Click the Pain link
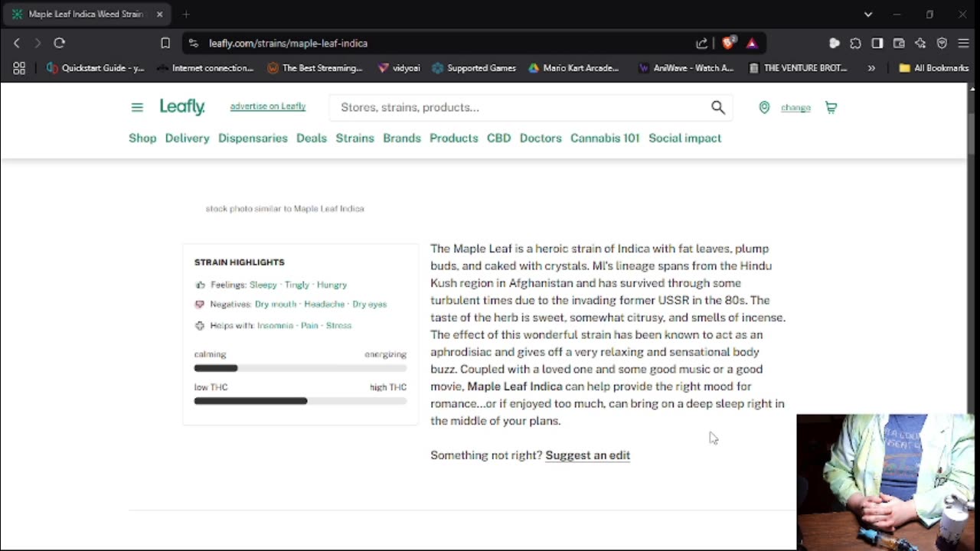 coord(309,325)
